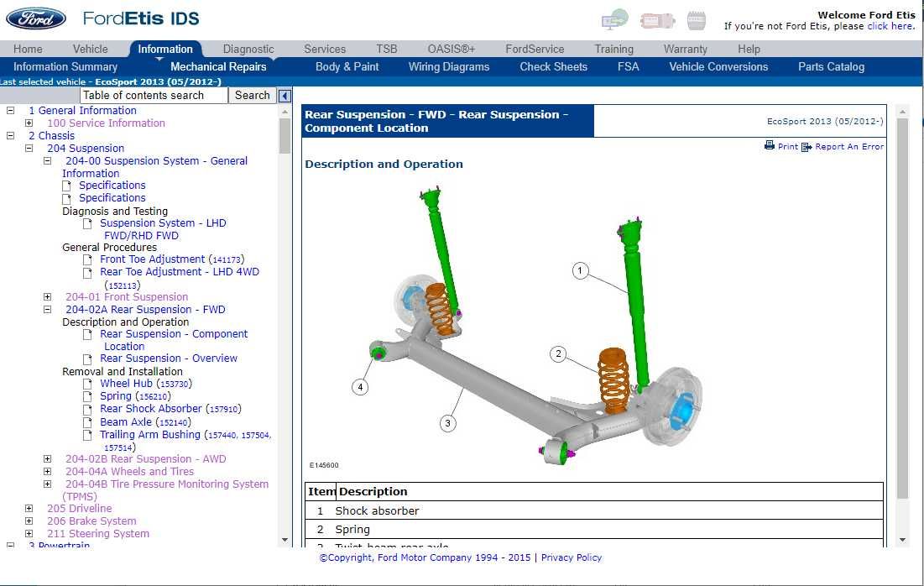This screenshot has width=924, height=586.
Task: Open the Privacy Policy link
Action: 571,557
